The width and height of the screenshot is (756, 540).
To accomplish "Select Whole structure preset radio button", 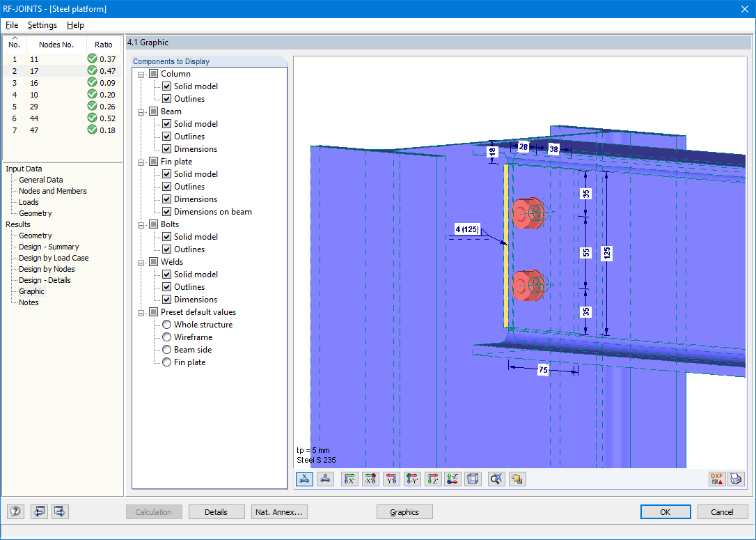I will point(167,325).
